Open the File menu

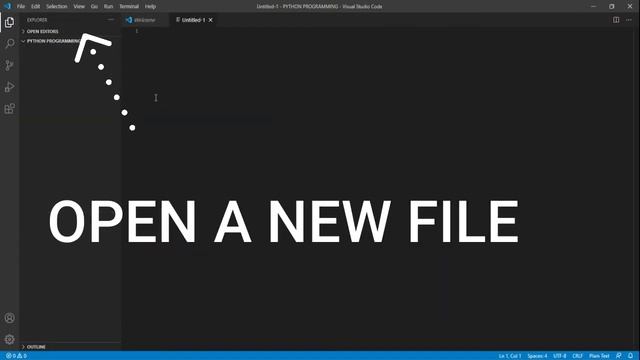click(21, 7)
